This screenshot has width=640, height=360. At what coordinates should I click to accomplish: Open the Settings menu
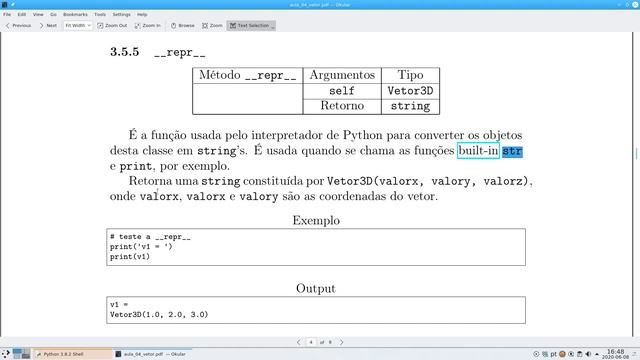pos(121,14)
